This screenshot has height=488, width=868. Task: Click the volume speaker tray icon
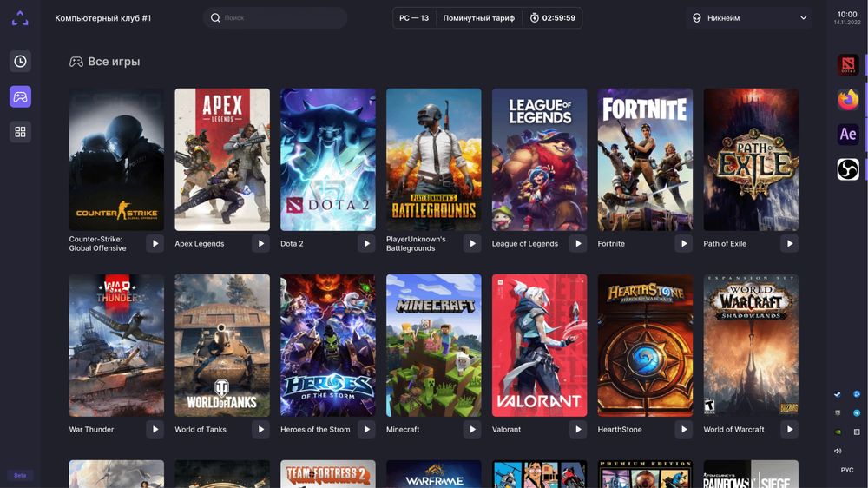838,451
